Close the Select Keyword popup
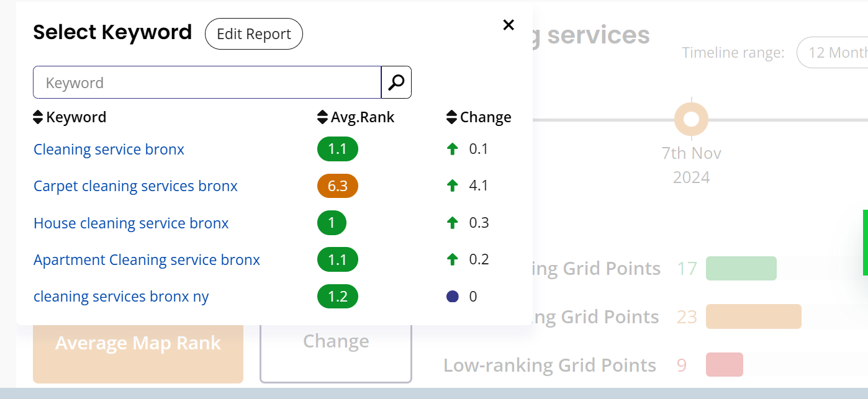The height and width of the screenshot is (399, 868). [x=509, y=25]
